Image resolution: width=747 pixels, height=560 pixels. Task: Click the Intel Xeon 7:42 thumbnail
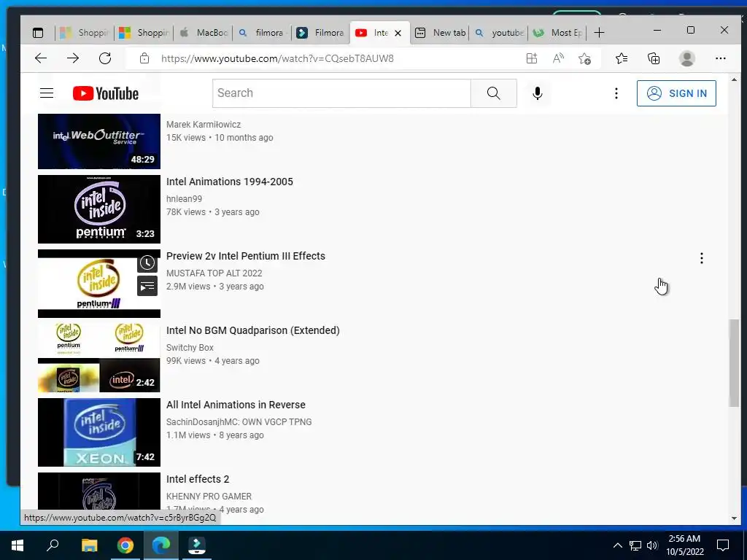click(99, 432)
